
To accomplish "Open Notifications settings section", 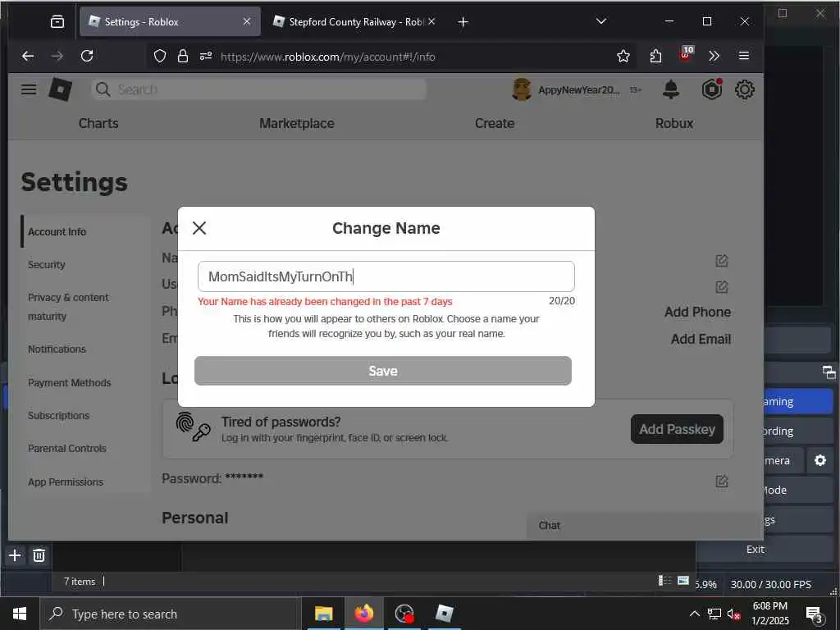I will point(57,349).
